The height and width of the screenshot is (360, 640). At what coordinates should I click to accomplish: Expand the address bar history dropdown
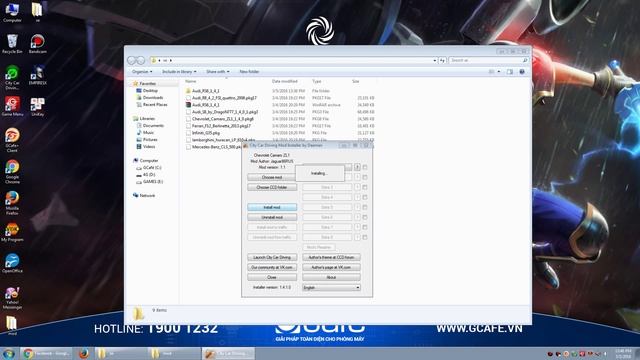[435, 60]
